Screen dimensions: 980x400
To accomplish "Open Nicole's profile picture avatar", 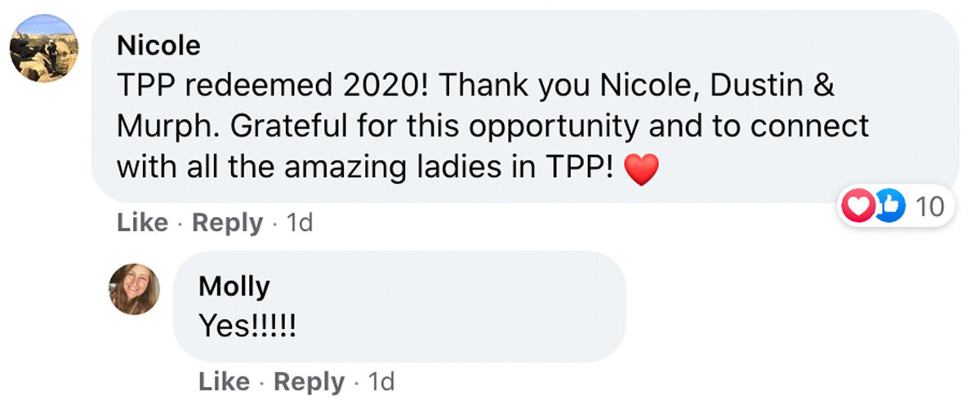I will (44, 47).
